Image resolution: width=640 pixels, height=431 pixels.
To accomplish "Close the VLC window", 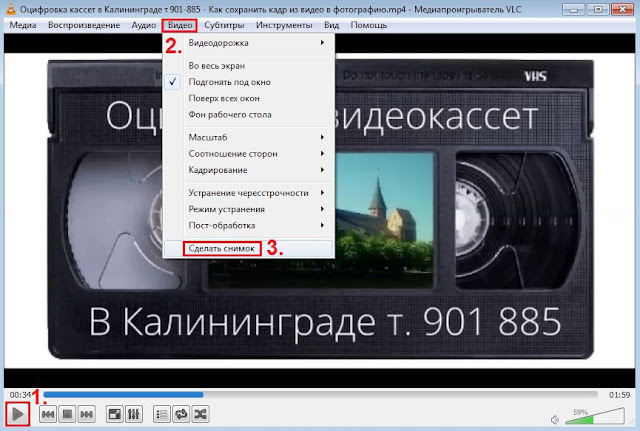I will (623, 9).
